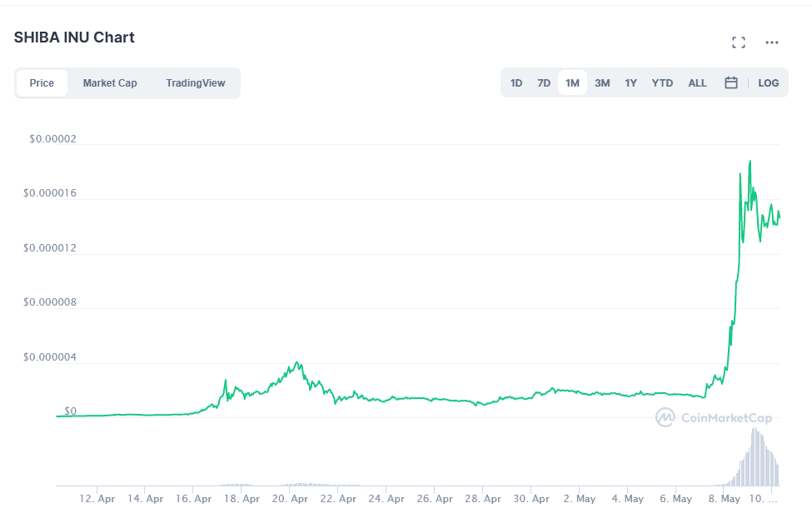The width and height of the screenshot is (812, 508).
Task: Click the $0.000012 price axis label
Action: tap(50, 248)
